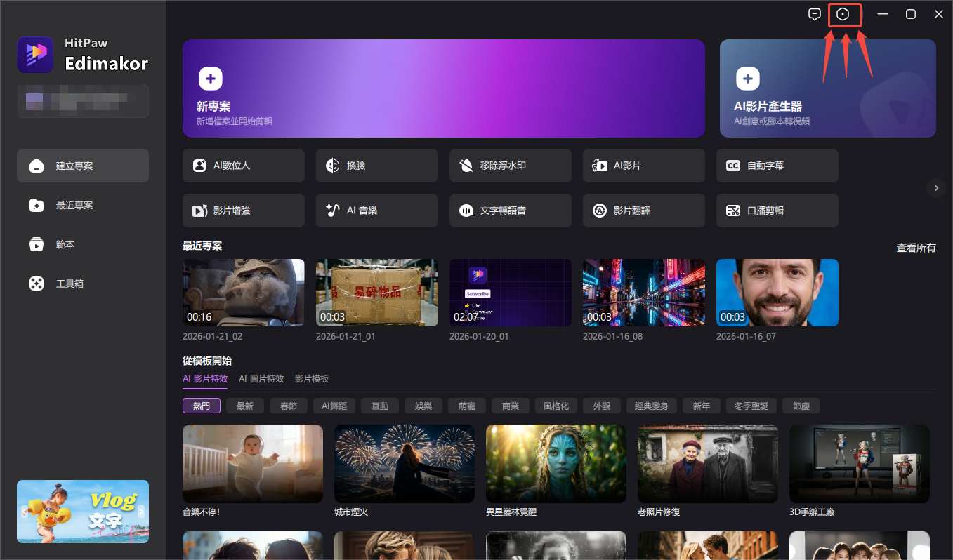
Task: Select the 異星叢林覺醒 template thumbnail
Action: 556,463
